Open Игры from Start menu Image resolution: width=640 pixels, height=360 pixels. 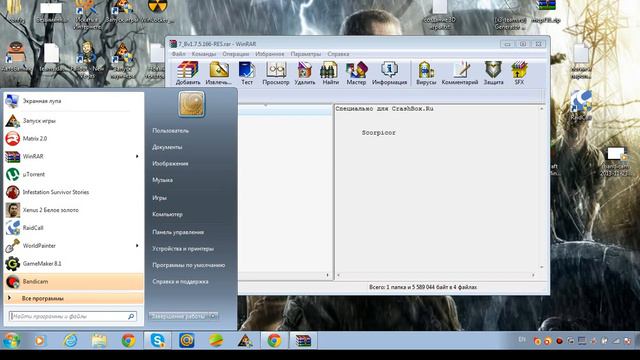pyautogui.click(x=159, y=198)
